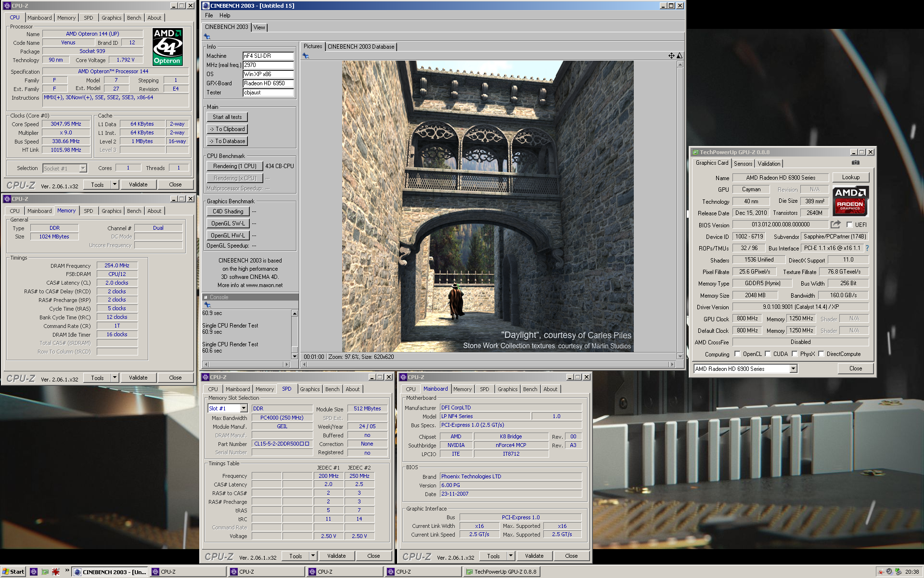Click the AMD Opteron 64 logo in CPU-Z
924x578 pixels.
(x=167, y=47)
